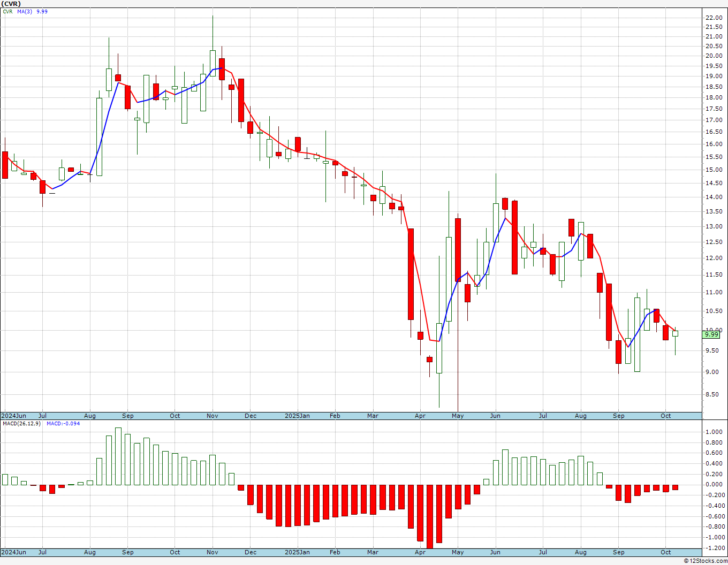Click the 22.00 price axis label
This screenshot has height=565, width=728.
point(714,18)
